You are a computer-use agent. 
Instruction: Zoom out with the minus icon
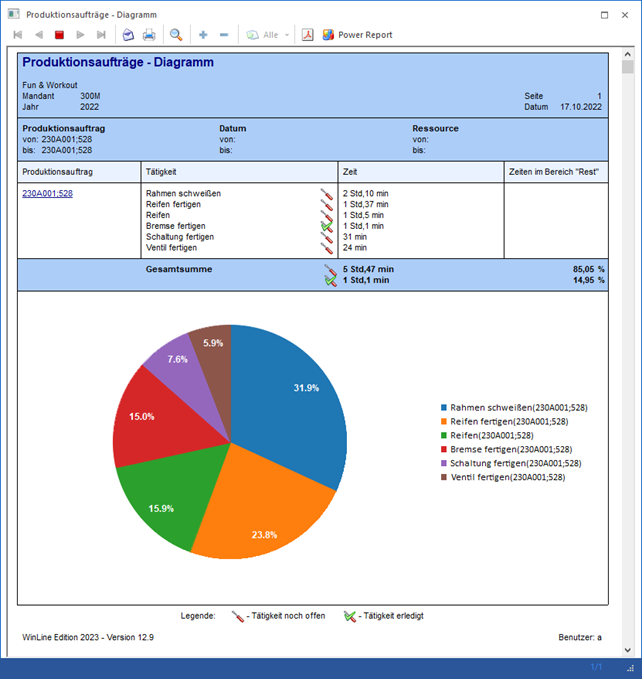(x=224, y=35)
